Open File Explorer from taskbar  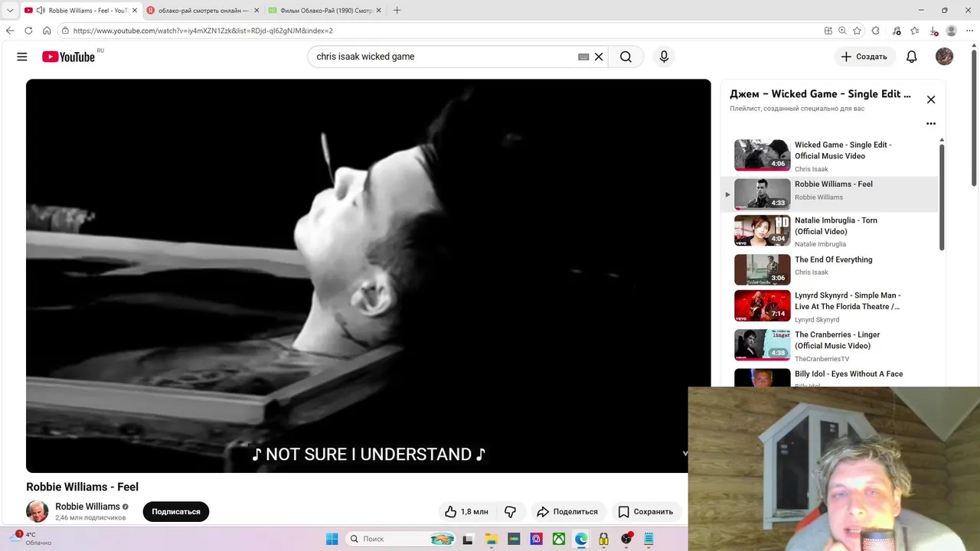[491, 539]
